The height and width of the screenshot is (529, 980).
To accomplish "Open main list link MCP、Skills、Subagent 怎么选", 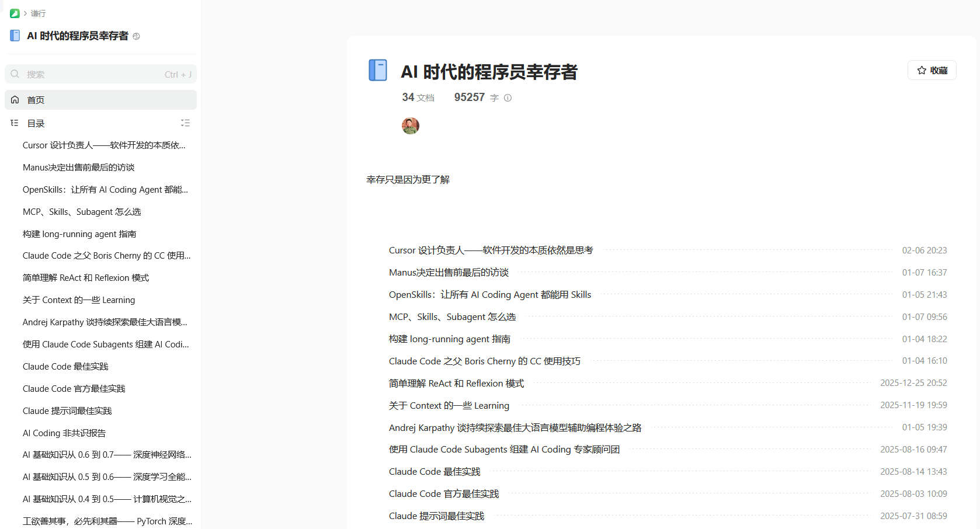I will click(x=453, y=317).
